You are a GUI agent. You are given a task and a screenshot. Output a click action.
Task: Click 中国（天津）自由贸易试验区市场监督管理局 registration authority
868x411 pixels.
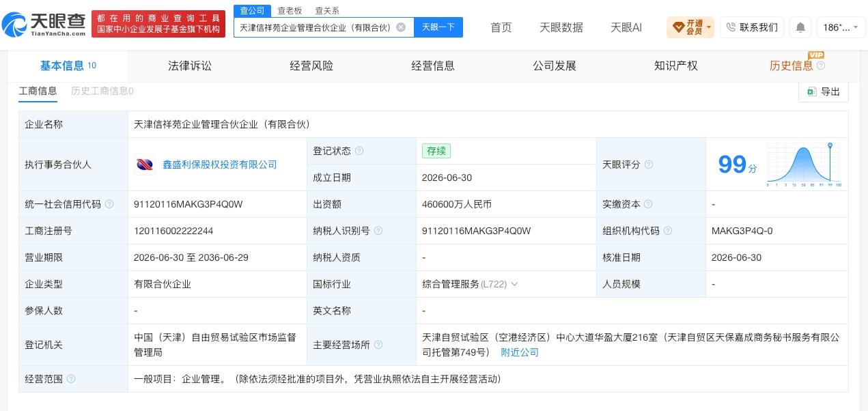pos(215,345)
